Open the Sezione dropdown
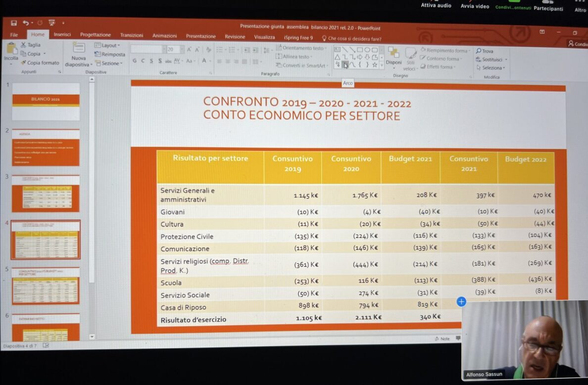 tap(109, 63)
